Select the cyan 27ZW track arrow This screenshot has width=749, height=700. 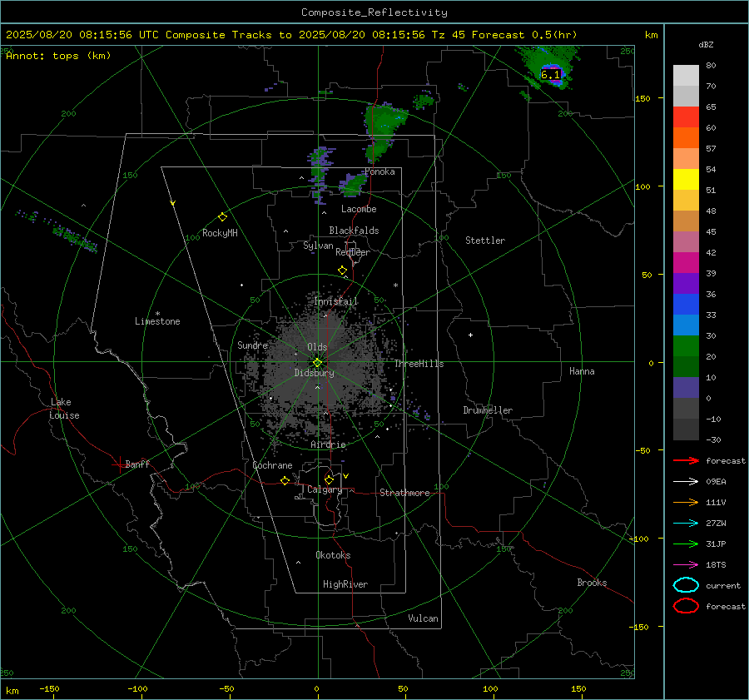686,524
